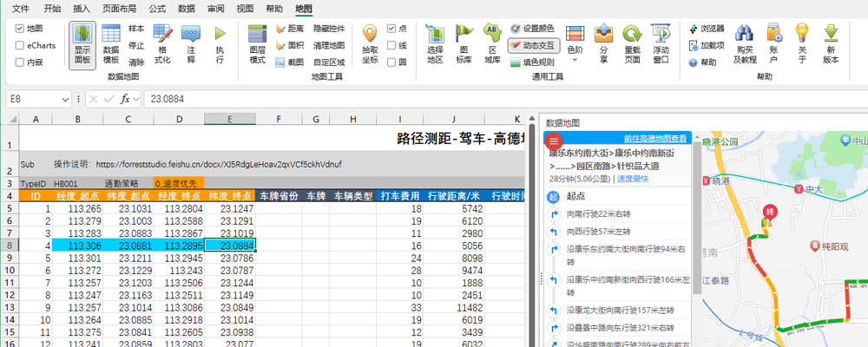
Task: Click the 样本 sample button
Action: (x=136, y=29)
